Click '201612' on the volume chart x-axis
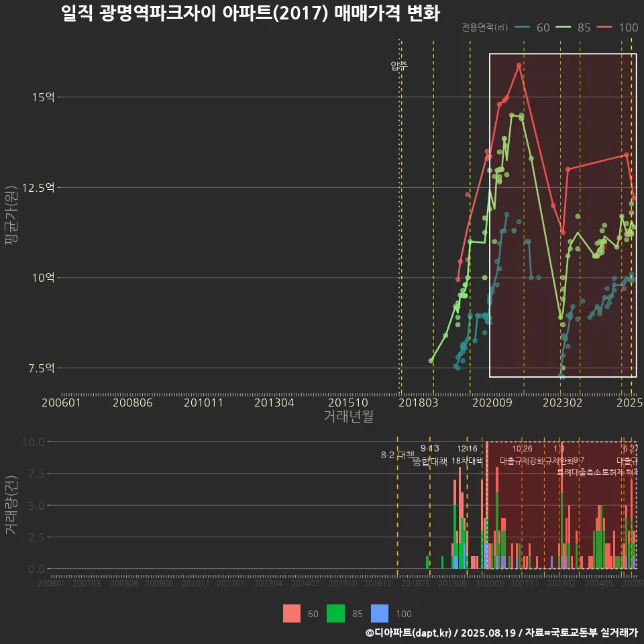This screenshot has width=644, height=644. tap(378, 583)
